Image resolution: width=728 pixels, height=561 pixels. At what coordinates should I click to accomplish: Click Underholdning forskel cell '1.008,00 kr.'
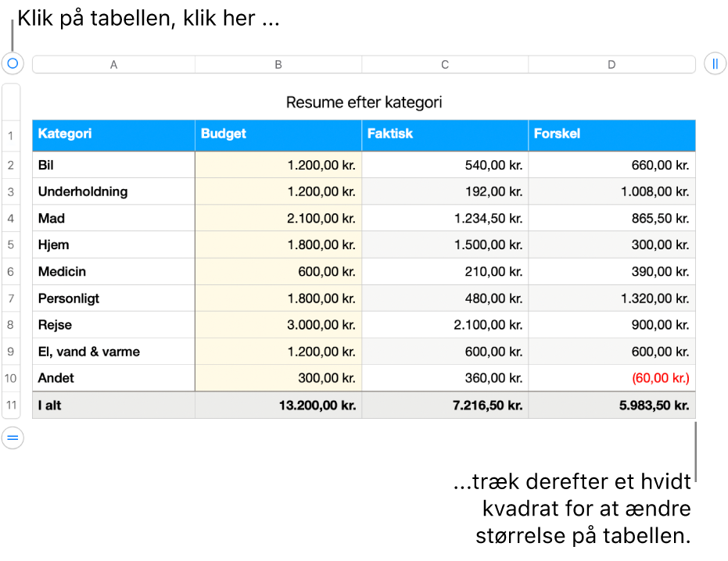[611, 191]
